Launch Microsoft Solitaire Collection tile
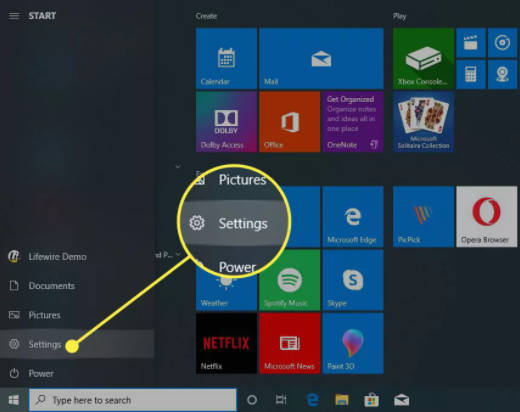Image resolution: width=520 pixels, height=412 pixels. pos(423,122)
